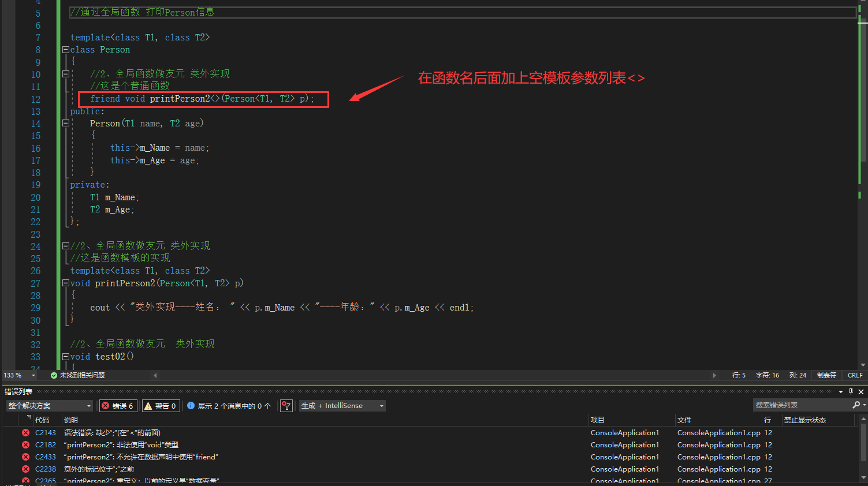Toggle the 错误 6 errors filter

tap(118, 406)
